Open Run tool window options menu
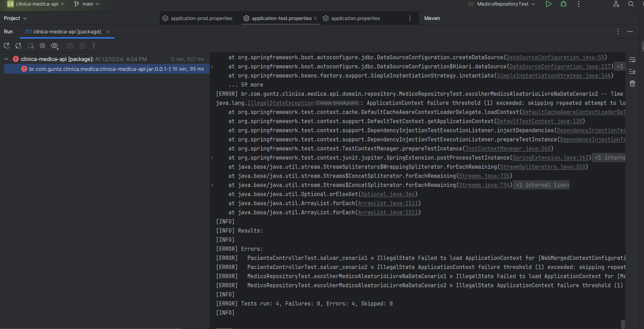Viewport: 644px width, 329px height. point(618,32)
